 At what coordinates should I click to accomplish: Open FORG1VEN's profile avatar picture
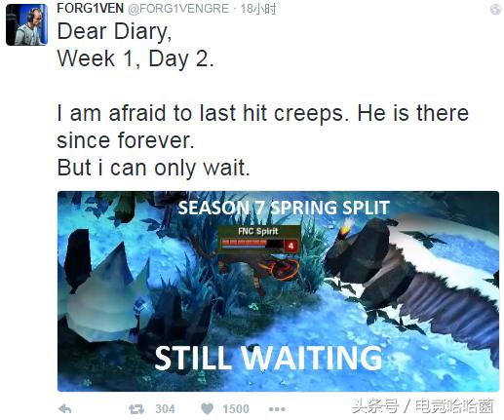coord(26,24)
